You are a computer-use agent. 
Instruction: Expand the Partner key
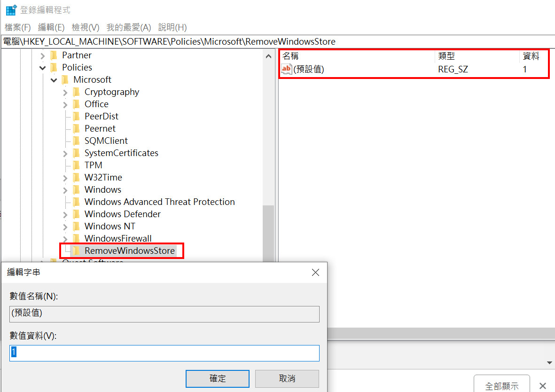42,55
